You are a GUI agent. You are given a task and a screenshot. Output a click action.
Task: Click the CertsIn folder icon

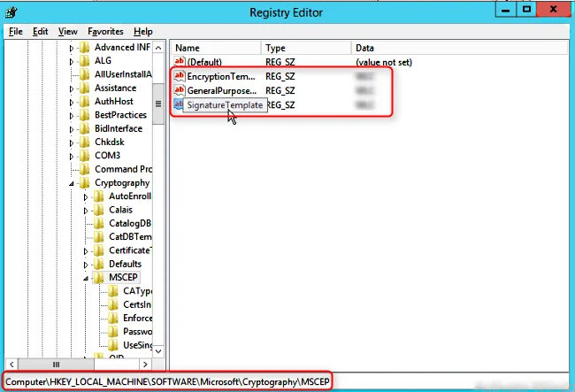click(x=113, y=304)
